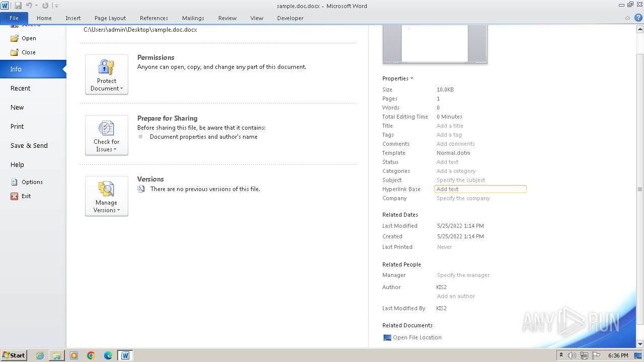Open the File tab

(14, 18)
